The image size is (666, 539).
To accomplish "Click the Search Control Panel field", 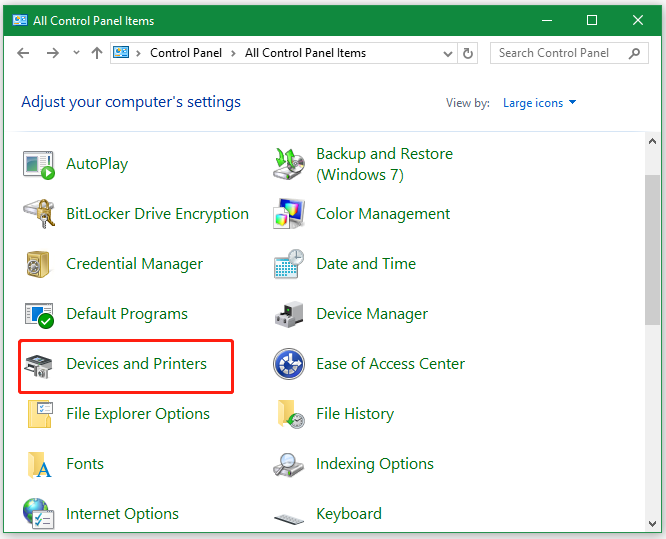I will (x=569, y=53).
